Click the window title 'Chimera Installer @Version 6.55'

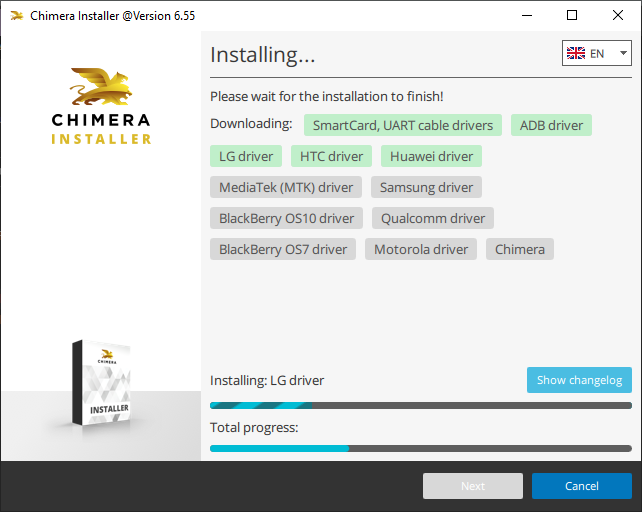(113, 16)
